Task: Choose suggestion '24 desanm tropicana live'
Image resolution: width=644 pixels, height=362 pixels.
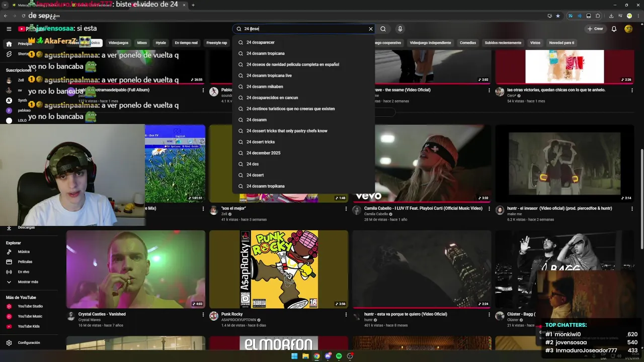Action: point(303,75)
